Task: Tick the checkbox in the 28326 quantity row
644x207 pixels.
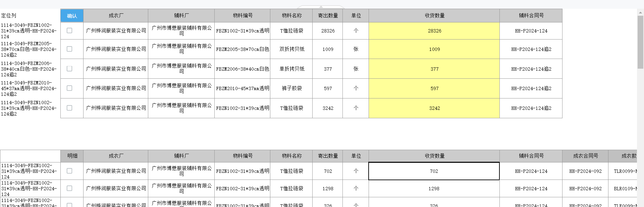Action: pos(69,30)
